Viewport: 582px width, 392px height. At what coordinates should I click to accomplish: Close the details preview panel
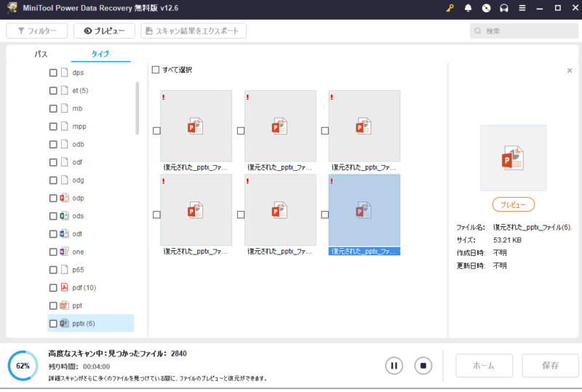570,71
